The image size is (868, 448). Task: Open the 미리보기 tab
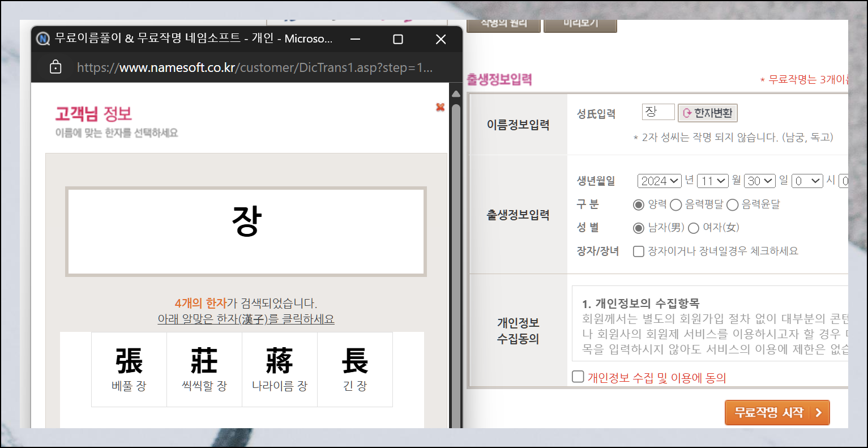click(580, 25)
